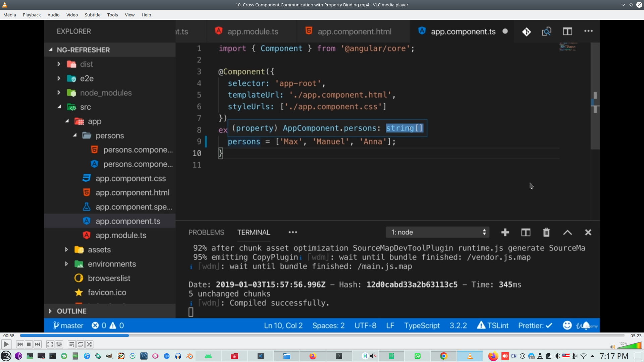Image resolution: width=644 pixels, height=362 pixels.
Task: Open the Playback menu
Action: coord(31,15)
